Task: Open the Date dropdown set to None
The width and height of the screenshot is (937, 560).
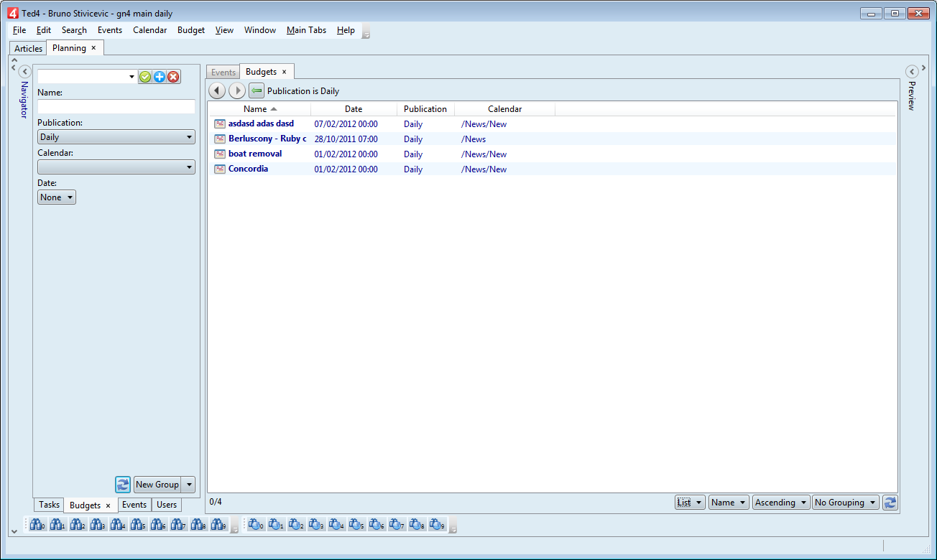Action: pyautogui.click(x=57, y=197)
